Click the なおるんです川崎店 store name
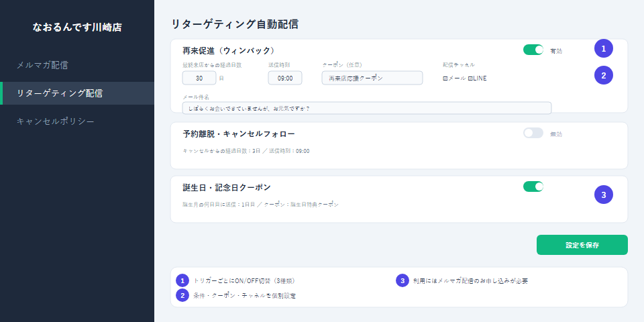 click(x=77, y=28)
